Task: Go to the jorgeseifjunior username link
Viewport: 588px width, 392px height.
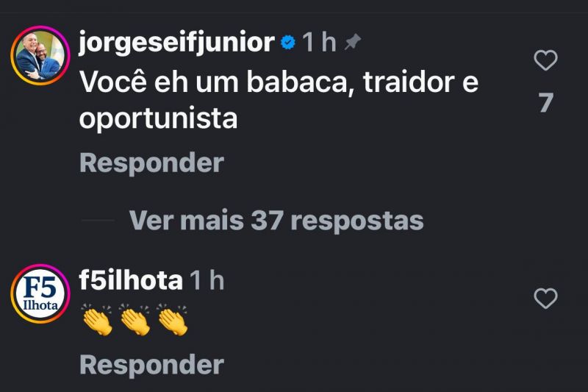Action: click(176, 43)
